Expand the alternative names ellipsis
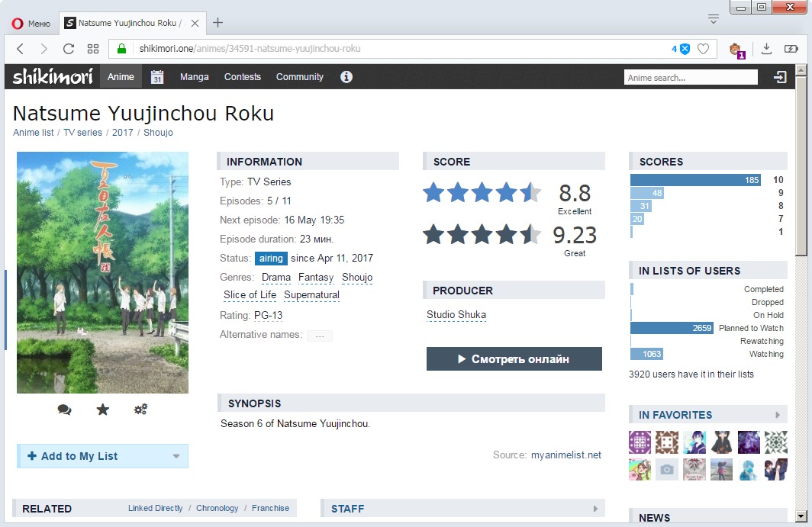812x527 pixels. [x=319, y=336]
